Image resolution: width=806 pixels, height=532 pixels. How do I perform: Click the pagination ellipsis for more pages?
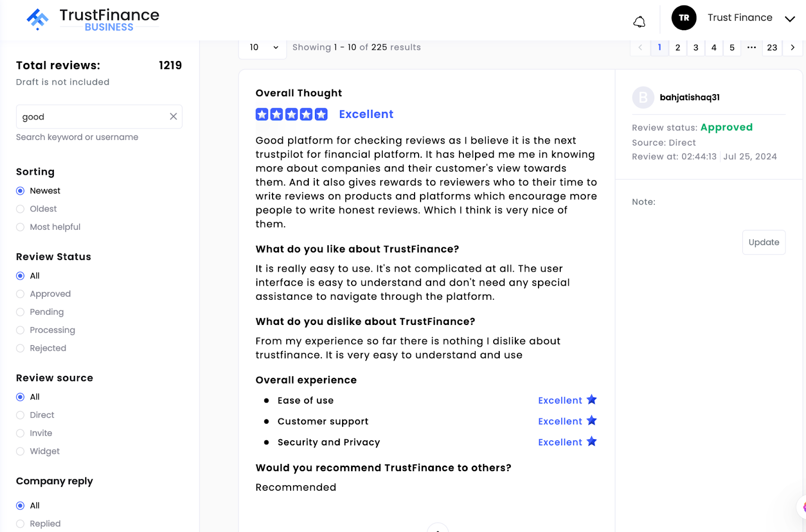752,47
